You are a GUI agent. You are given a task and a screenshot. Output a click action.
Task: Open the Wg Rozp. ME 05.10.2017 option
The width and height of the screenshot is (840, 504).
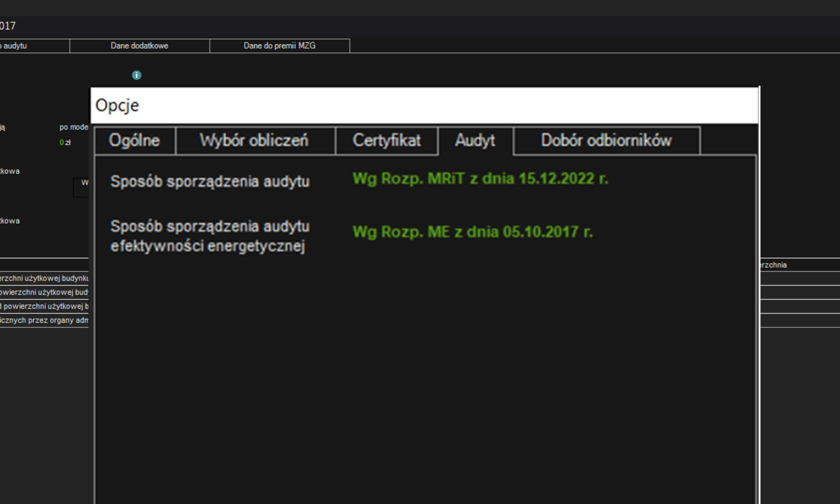(473, 232)
